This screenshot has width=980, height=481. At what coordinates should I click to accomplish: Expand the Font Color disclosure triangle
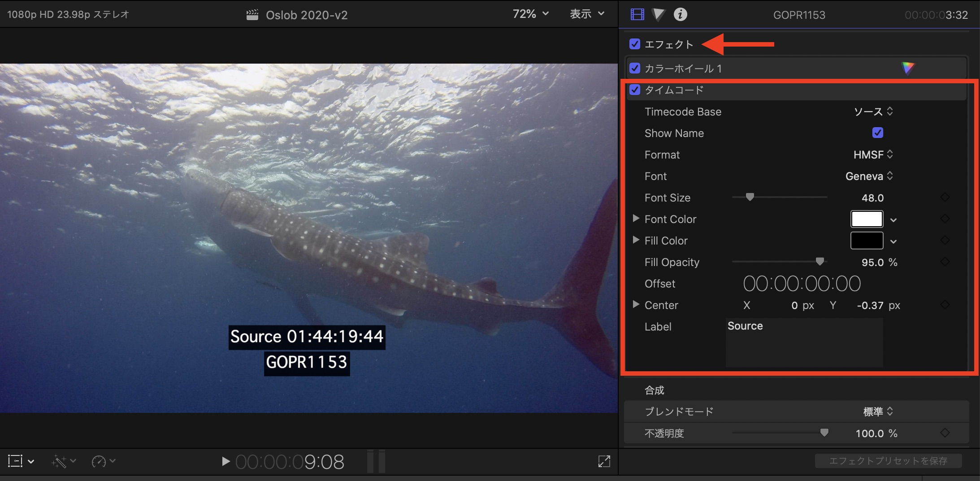tap(635, 219)
